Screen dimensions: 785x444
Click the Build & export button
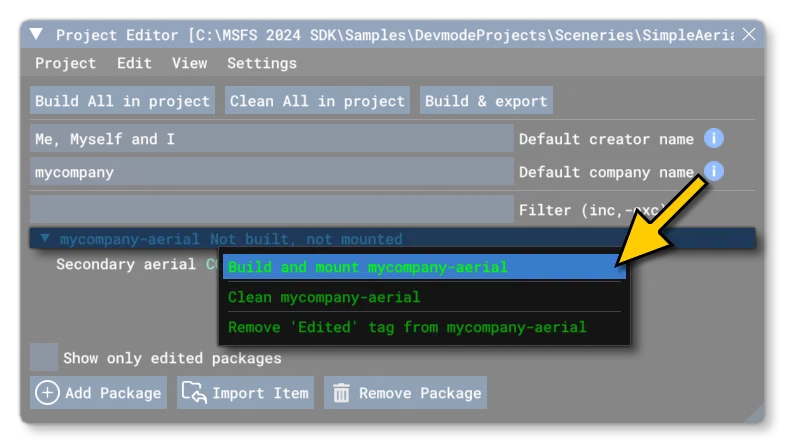click(486, 101)
